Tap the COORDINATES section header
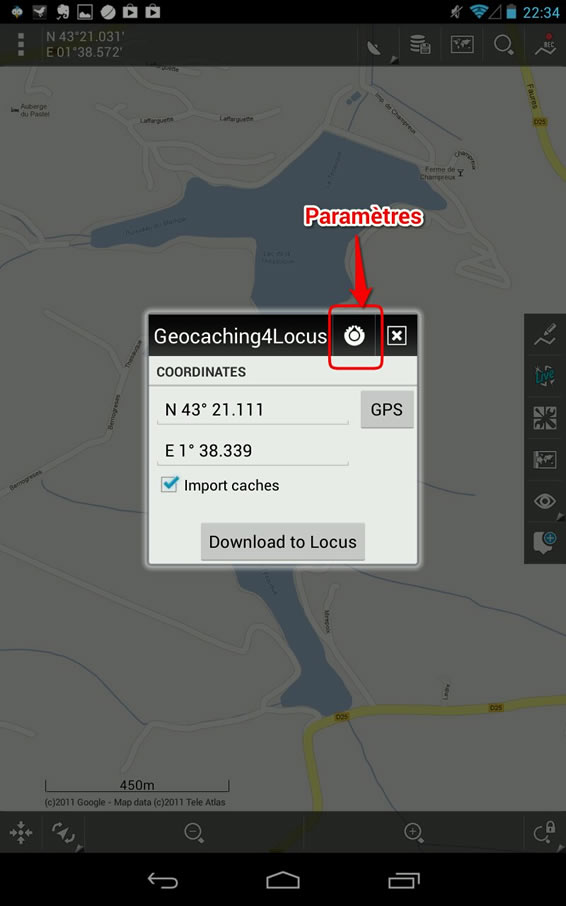566x906 pixels. coord(201,372)
